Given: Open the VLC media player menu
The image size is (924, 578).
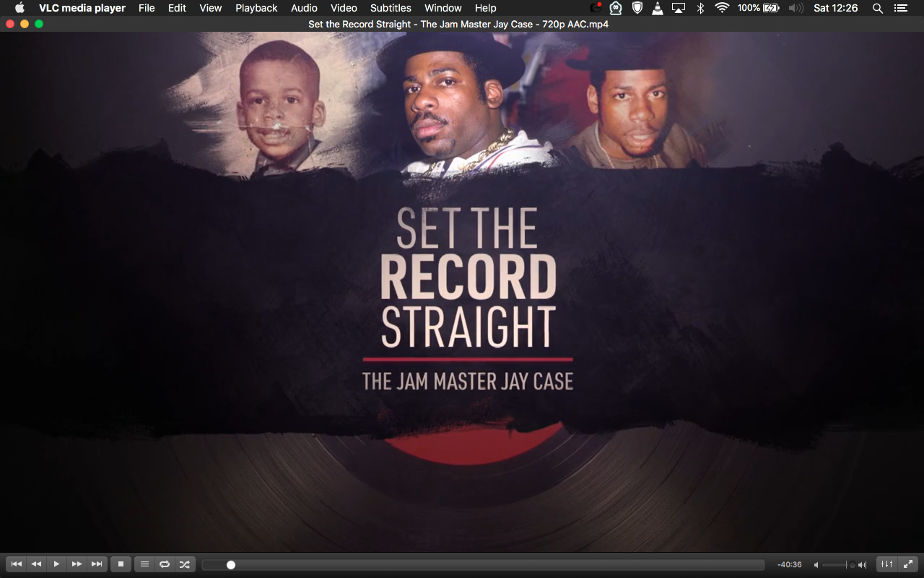Looking at the screenshot, I should [x=82, y=8].
